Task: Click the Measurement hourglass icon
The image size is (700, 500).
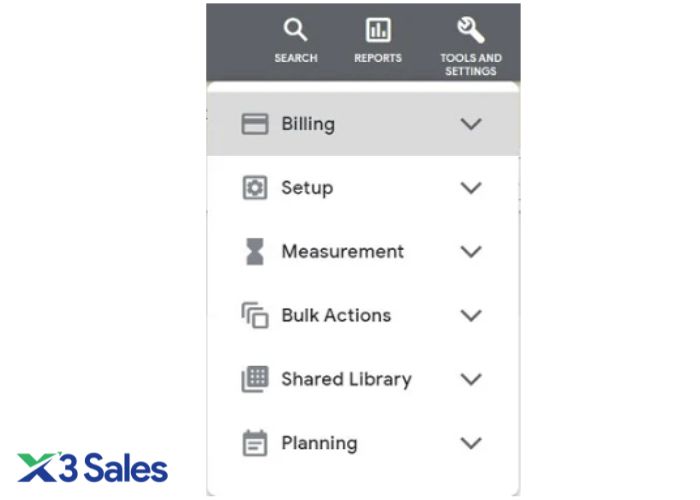Action: (255, 252)
